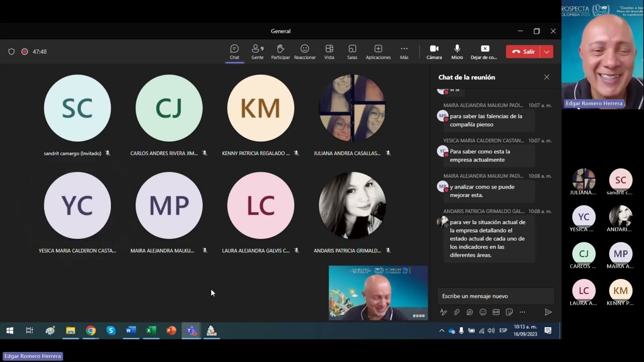
Task: Toggle the Cámara on or off
Action: (x=434, y=52)
